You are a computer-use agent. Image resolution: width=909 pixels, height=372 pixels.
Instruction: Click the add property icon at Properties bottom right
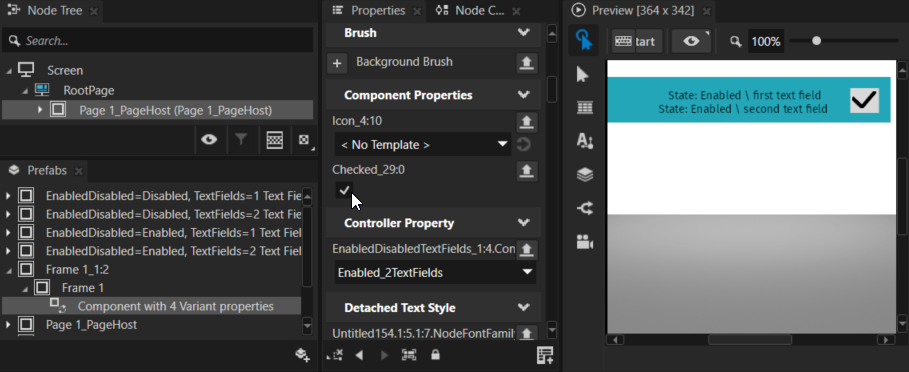coord(545,355)
